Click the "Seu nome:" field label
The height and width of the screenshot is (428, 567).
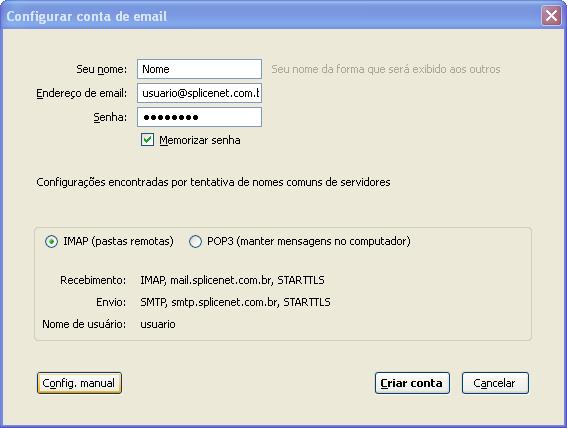[x=102, y=69]
